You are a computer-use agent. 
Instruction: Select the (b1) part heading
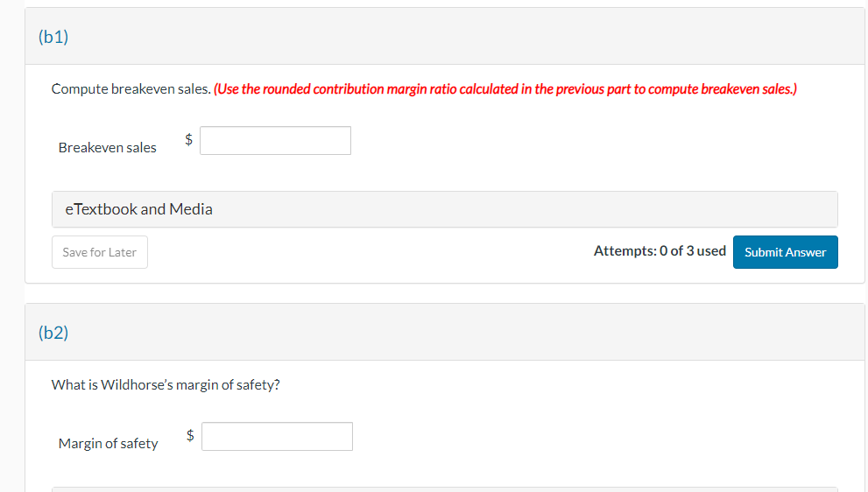point(53,37)
